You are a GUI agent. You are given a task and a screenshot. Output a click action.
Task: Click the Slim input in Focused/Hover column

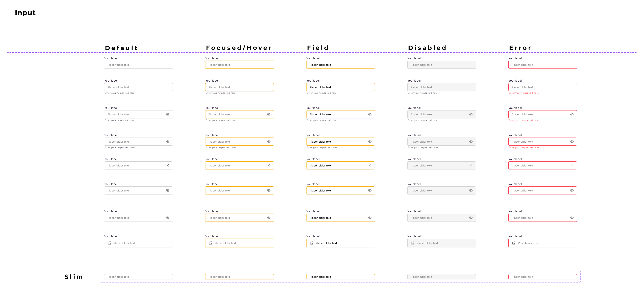click(x=239, y=277)
